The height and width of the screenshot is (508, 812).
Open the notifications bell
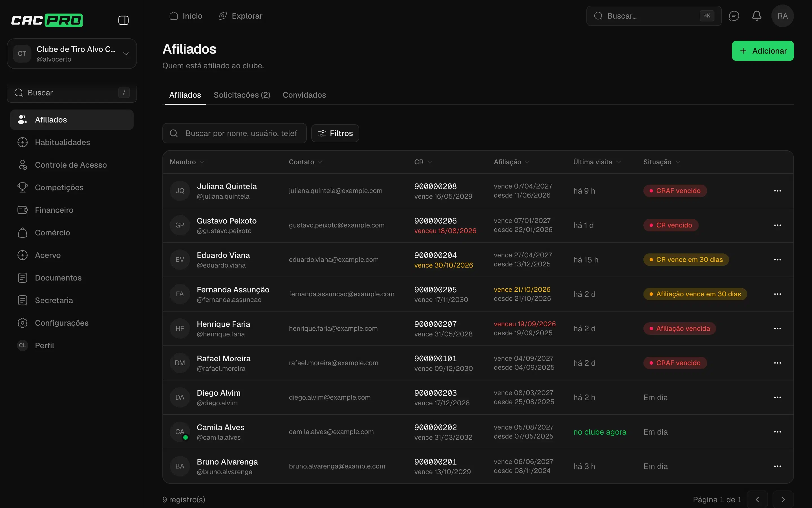[756, 16]
